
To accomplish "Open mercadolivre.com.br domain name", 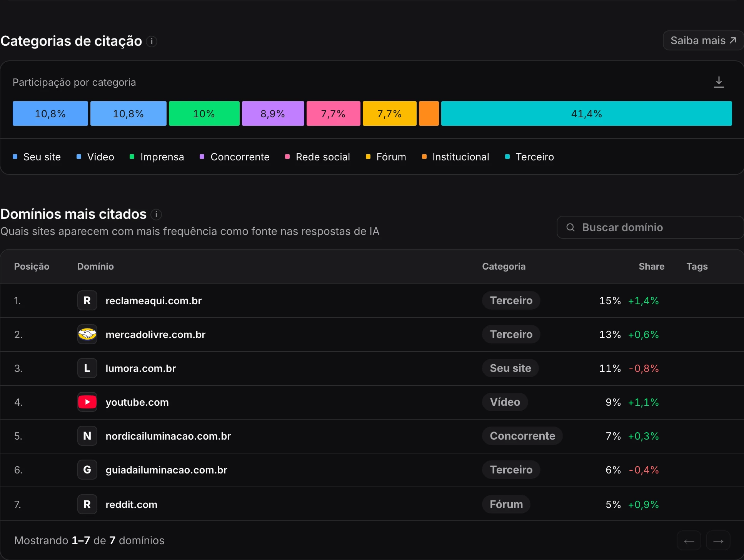I will pos(156,335).
